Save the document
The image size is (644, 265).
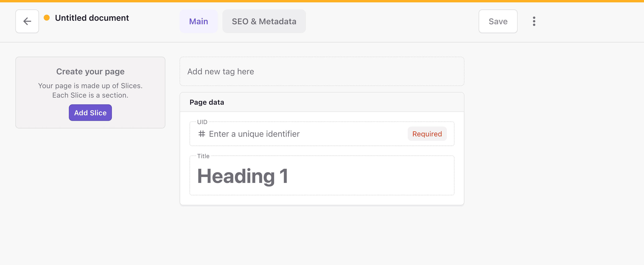click(x=498, y=21)
